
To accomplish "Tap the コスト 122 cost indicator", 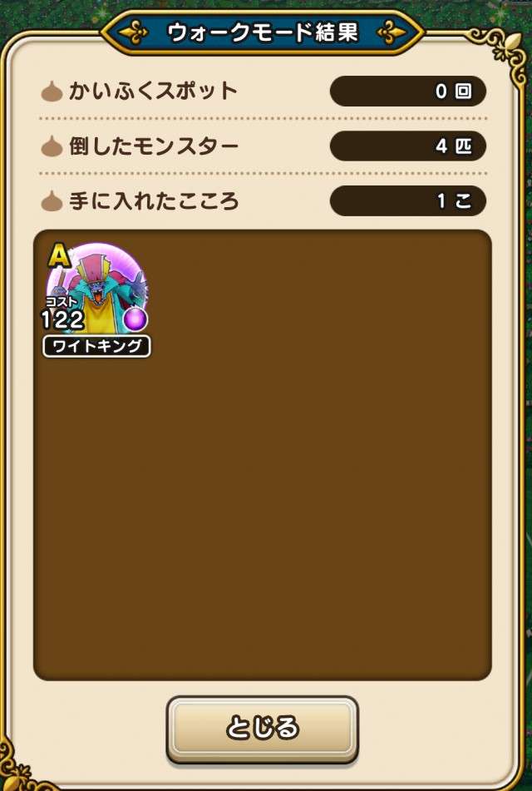I will 62,314.
